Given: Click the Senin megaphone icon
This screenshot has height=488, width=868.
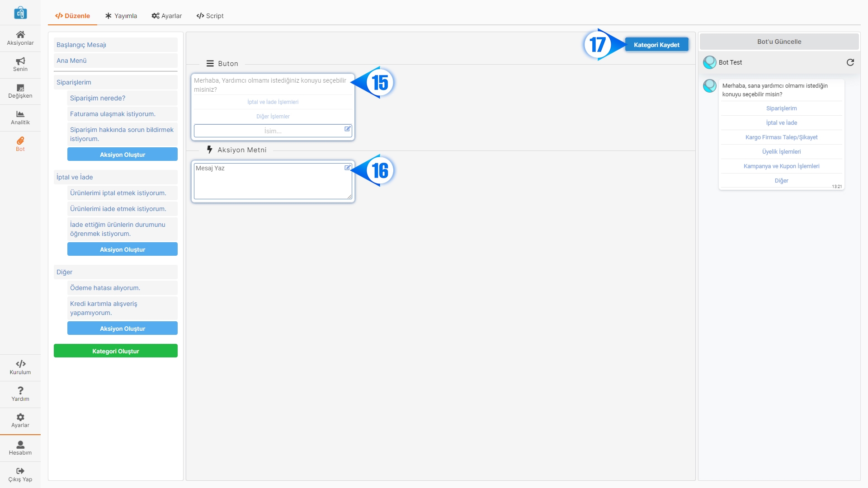Looking at the screenshot, I should pos(20,61).
